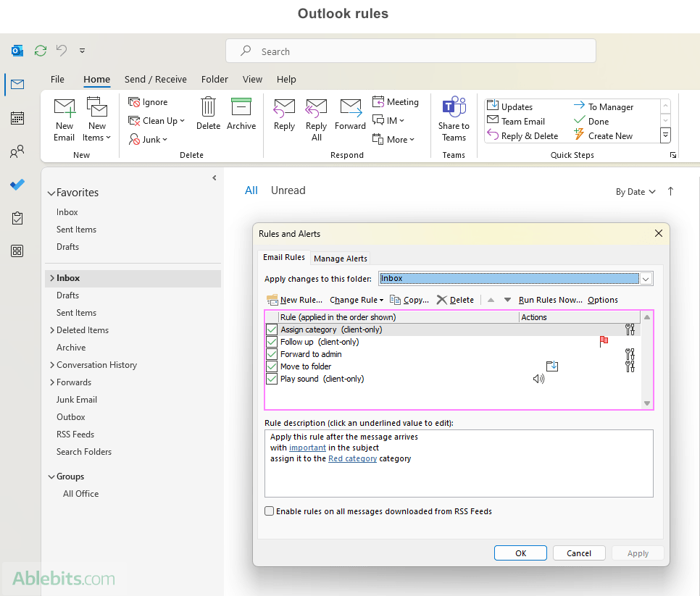This screenshot has width=700, height=596.
Task: Open the Send / Receive menu
Action: 155,79
